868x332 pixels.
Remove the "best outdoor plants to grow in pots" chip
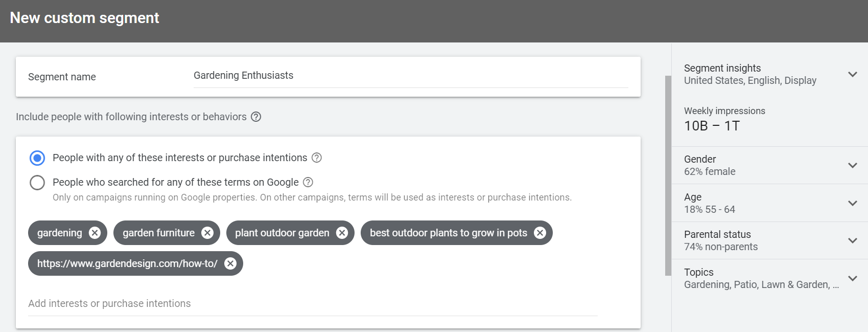[539, 233]
